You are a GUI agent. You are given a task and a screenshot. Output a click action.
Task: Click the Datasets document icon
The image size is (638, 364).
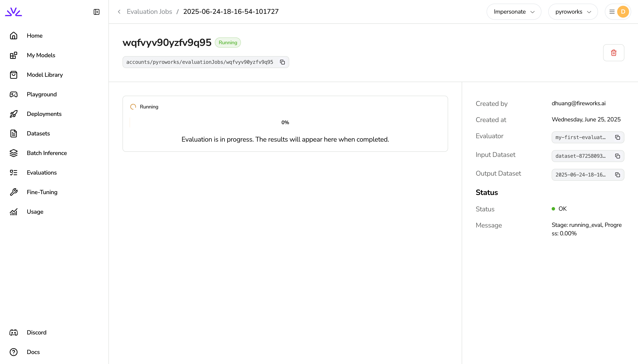[13, 134]
